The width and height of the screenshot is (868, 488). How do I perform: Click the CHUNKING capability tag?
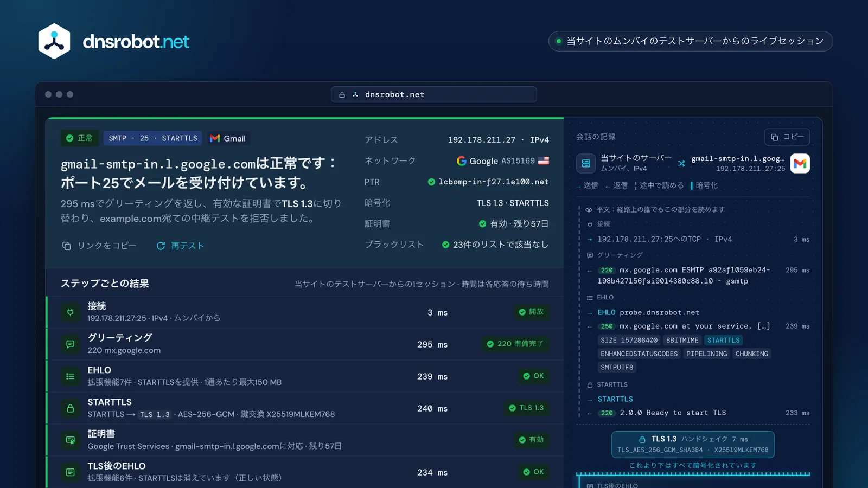coord(752,354)
